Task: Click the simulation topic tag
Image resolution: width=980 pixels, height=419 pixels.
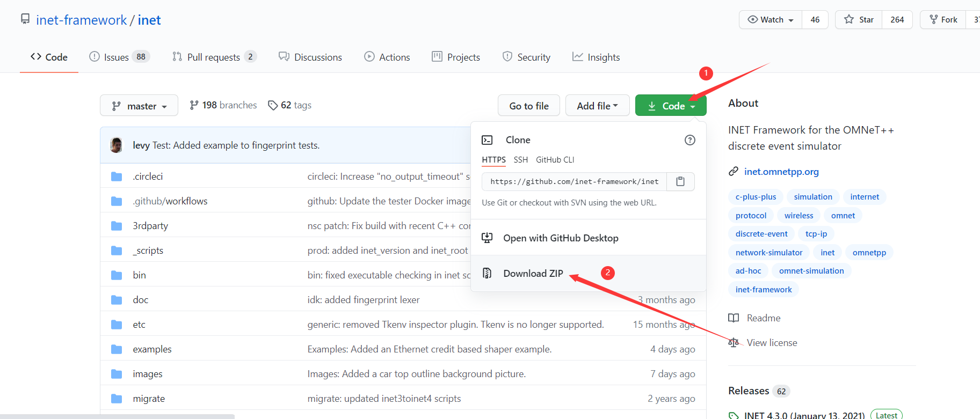Action: point(813,197)
